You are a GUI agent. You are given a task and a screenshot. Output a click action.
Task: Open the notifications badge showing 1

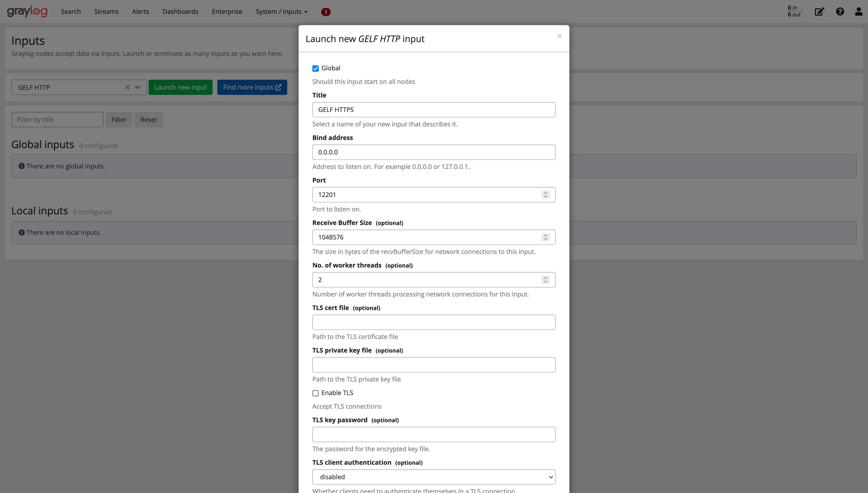[x=325, y=12]
